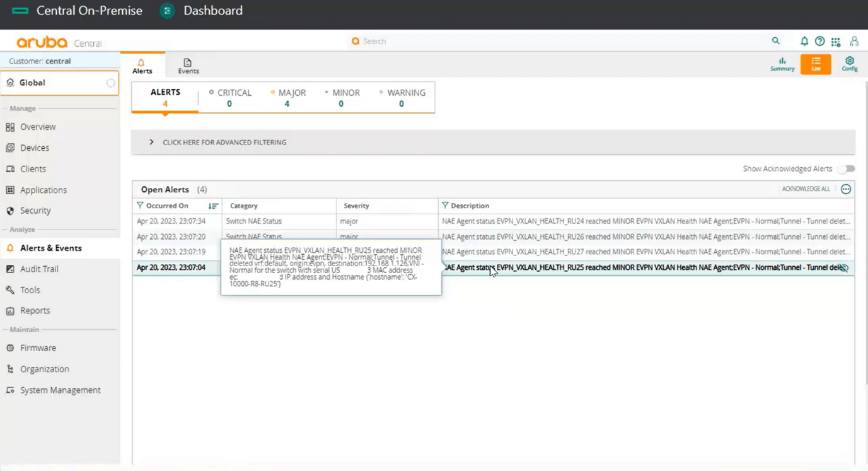The width and height of the screenshot is (868, 471).
Task: Open the user account icon
Action: point(854,41)
